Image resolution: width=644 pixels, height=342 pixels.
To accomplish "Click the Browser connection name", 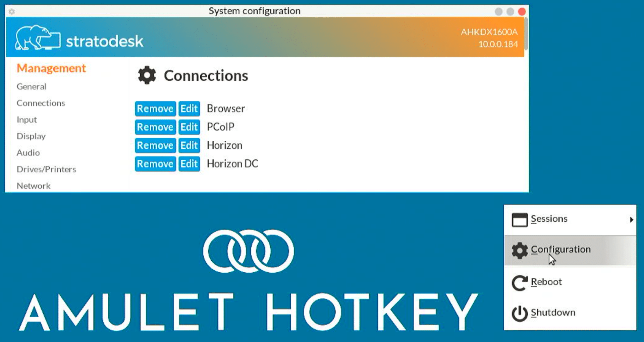I will coord(226,109).
